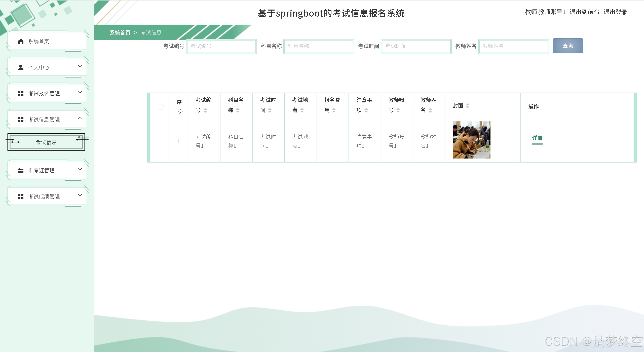
Task: Check the checkbox for row 1
Action: [x=160, y=141]
